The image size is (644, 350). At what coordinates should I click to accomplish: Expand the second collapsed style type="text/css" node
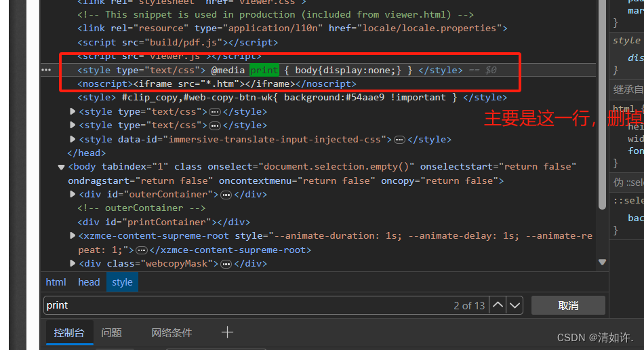click(73, 125)
